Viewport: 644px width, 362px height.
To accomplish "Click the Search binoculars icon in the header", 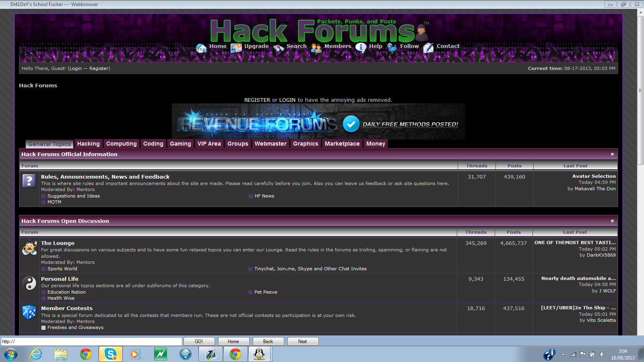I will (x=279, y=48).
